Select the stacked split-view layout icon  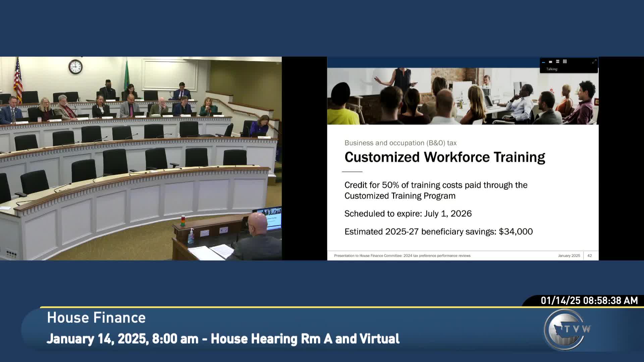(557, 61)
